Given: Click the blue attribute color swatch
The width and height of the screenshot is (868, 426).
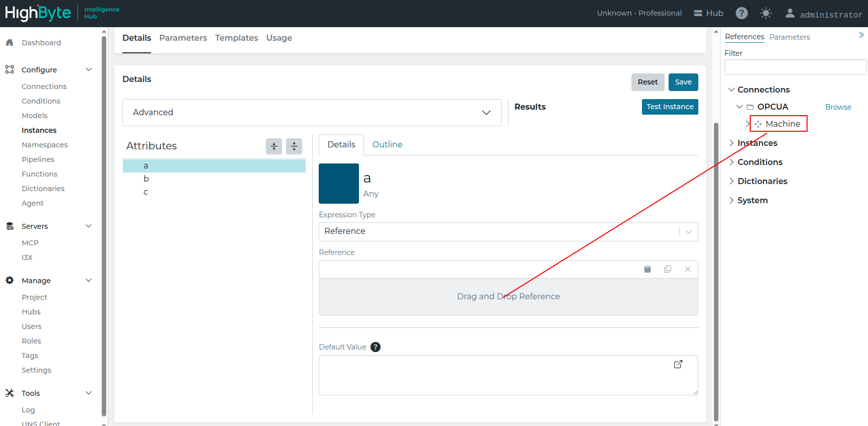Looking at the screenshot, I should (x=339, y=184).
